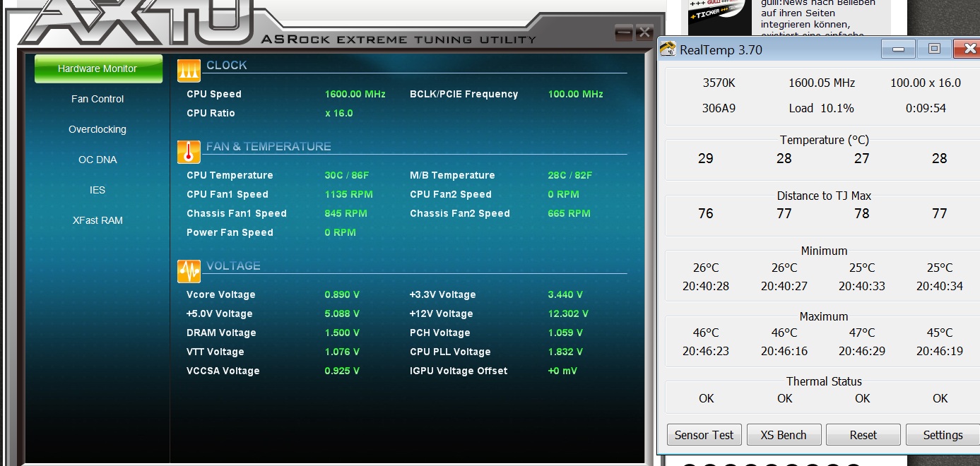
Task: Click the BCLK/PCIE Frequency value 100.00 MHz
Action: pos(575,94)
